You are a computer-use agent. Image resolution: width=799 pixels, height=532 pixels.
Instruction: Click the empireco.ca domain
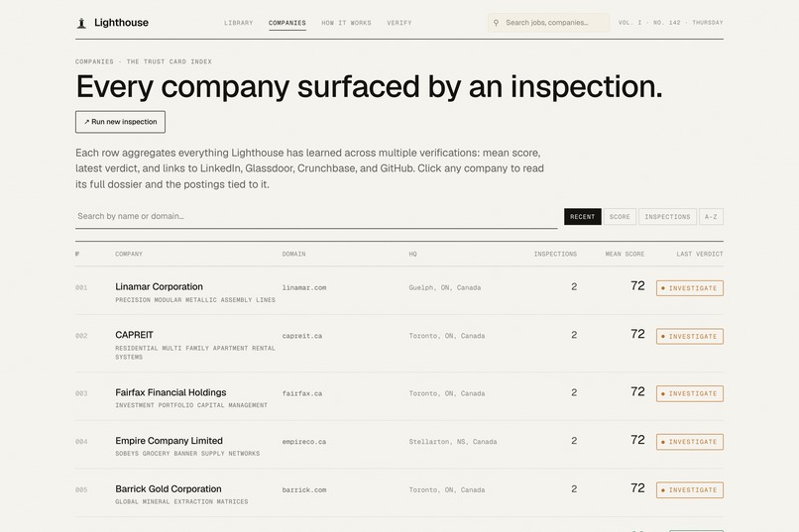[x=304, y=442]
